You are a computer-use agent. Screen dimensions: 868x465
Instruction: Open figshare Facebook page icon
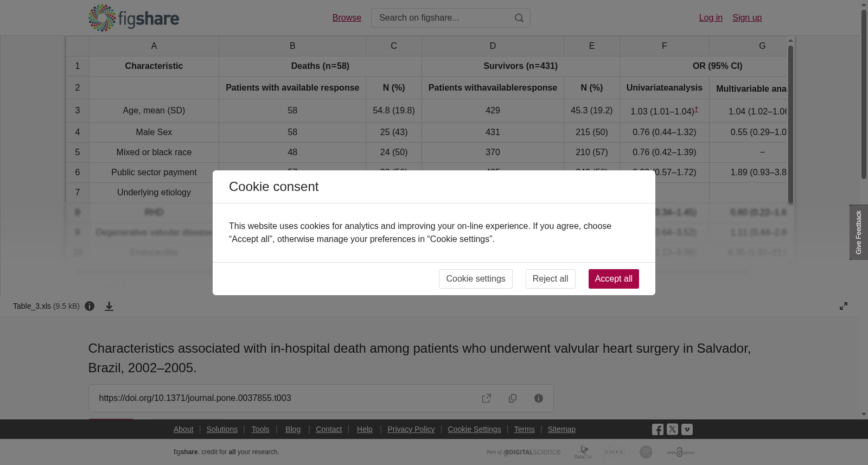pyautogui.click(x=658, y=429)
